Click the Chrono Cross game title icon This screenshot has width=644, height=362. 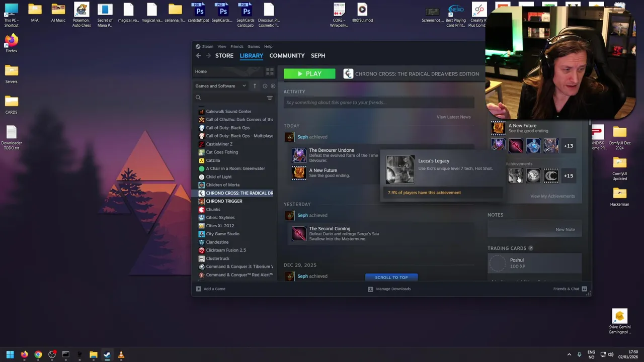coord(348,74)
